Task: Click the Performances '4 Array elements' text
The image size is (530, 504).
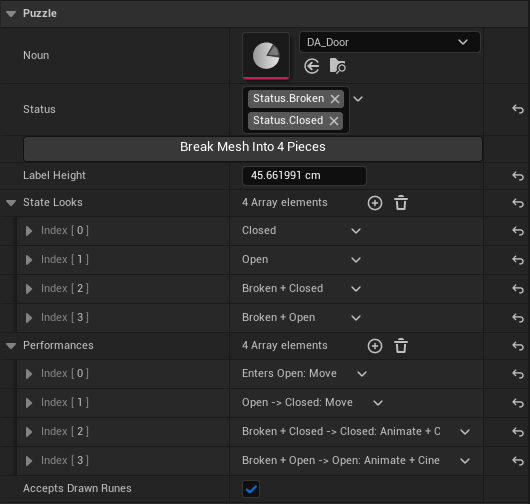Action: [x=285, y=345]
